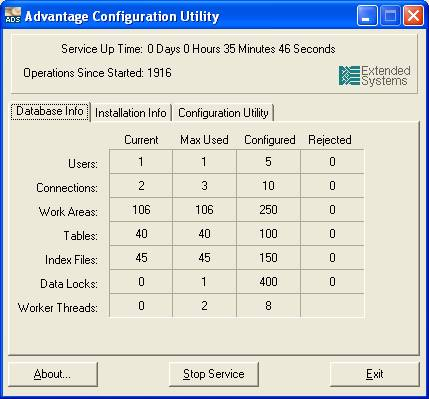The height and width of the screenshot is (399, 429).
Task: Click the Rejected Tables value cell
Action: pos(332,234)
